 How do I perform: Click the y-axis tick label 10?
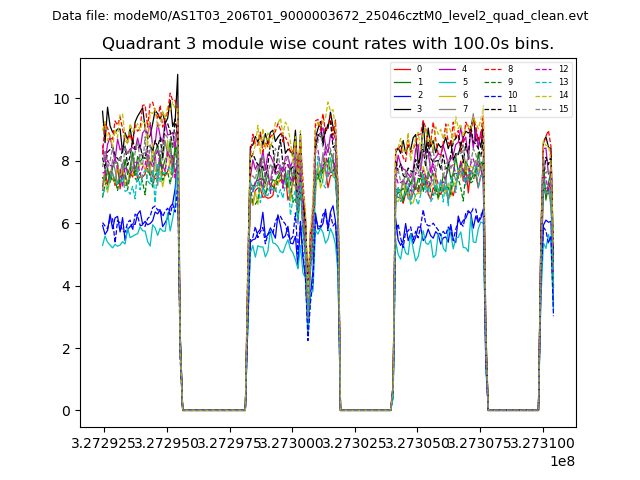62,99
